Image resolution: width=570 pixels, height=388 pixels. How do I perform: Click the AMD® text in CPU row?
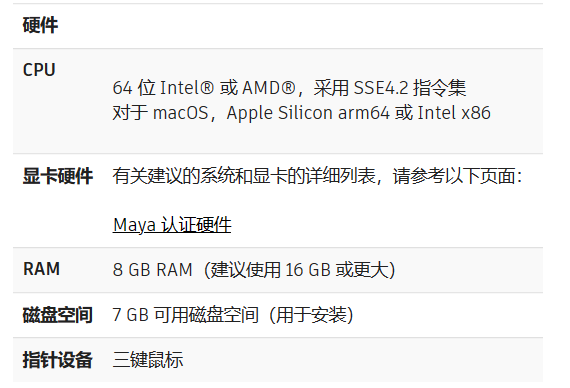[269, 88]
